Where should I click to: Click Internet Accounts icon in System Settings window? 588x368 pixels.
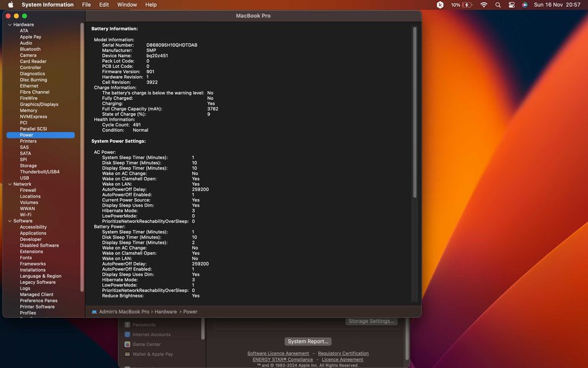click(x=127, y=334)
